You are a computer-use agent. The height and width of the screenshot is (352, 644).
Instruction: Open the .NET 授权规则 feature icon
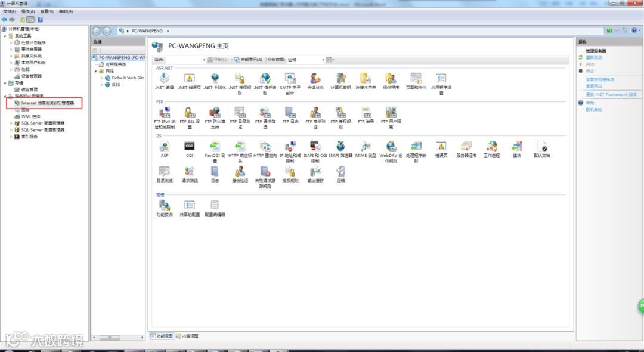(x=240, y=78)
